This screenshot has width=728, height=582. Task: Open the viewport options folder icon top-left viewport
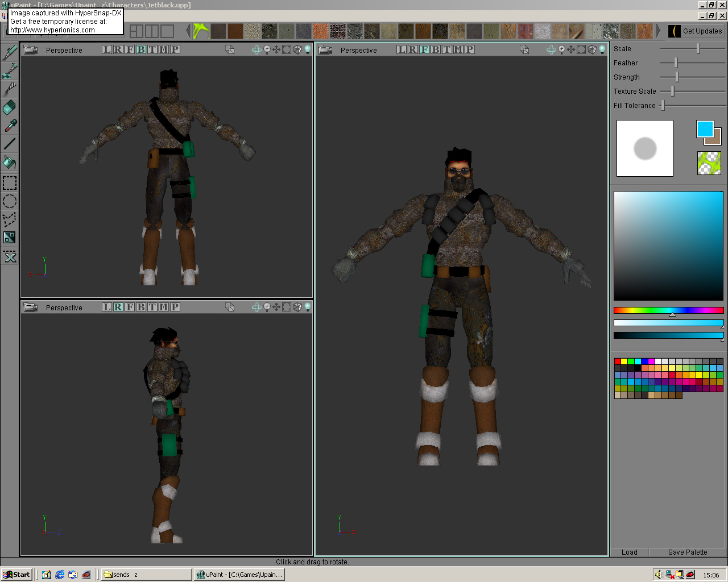(x=30, y=49)
